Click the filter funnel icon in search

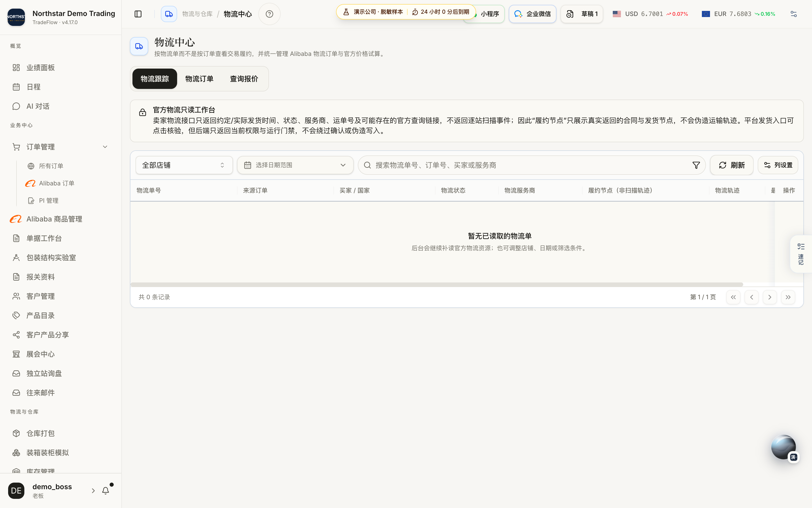coord(696,165)
